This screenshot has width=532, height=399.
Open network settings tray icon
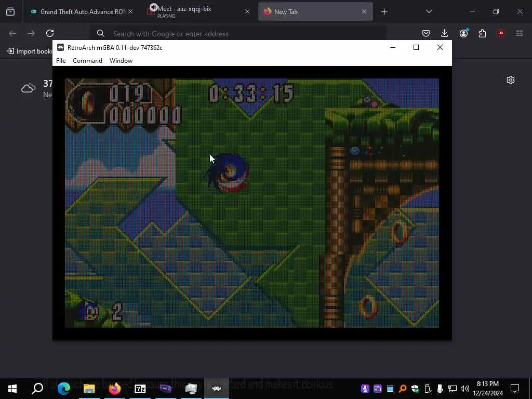[453, 389]
